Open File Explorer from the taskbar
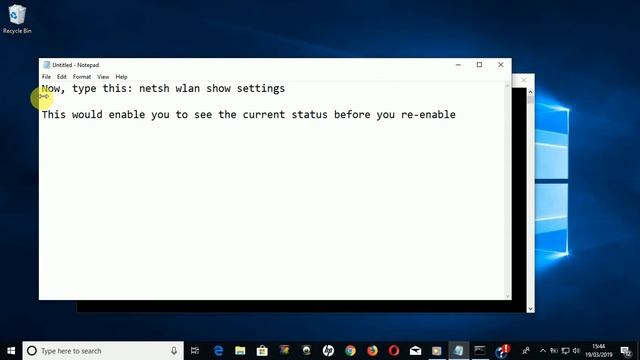 click(x=240, y=351)
